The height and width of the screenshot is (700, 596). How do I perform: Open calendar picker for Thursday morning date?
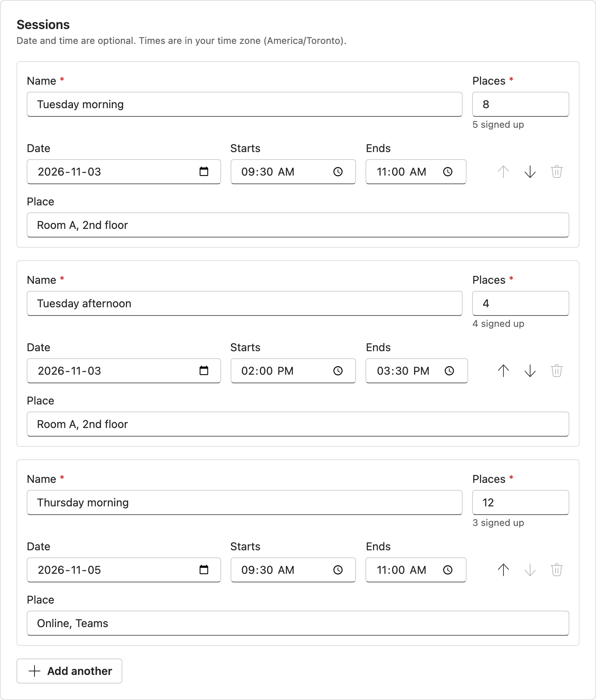pyautogui.click(x=204, y=570)
